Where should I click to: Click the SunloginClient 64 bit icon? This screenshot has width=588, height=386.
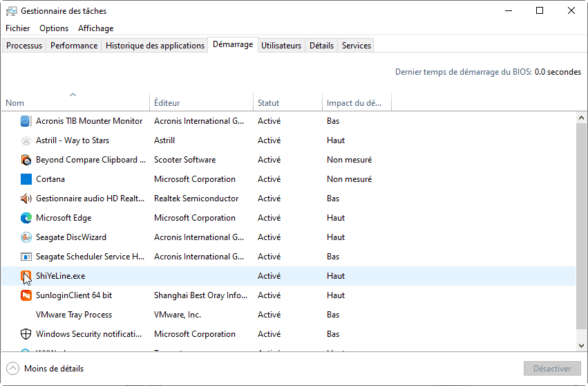click(x=26, y=295)
